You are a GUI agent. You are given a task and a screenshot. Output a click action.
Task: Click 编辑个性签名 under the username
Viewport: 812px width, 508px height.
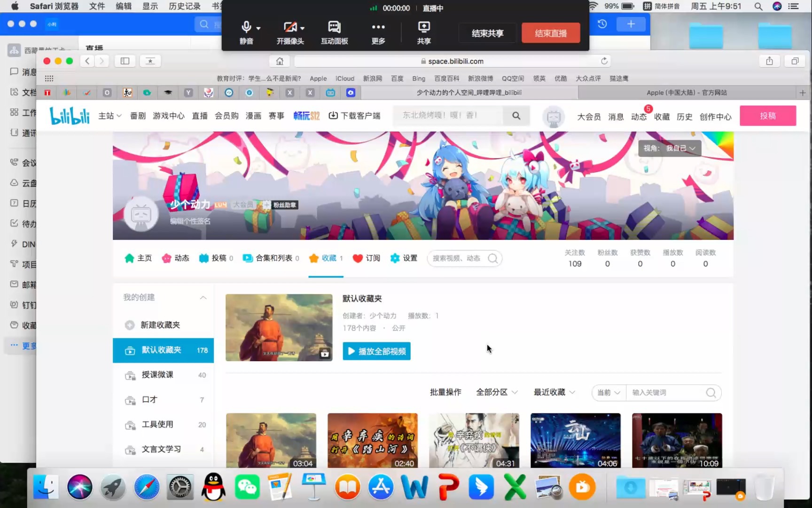click(190, 221)
